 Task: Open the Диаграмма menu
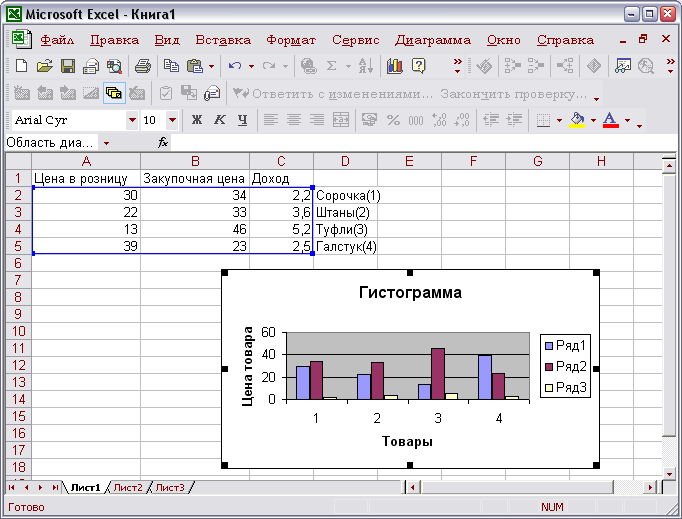tap(432, 40)
